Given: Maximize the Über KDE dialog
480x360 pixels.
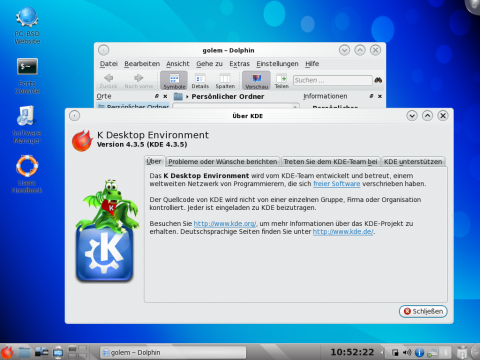Looking at the screenshot, I should point(427,116).
